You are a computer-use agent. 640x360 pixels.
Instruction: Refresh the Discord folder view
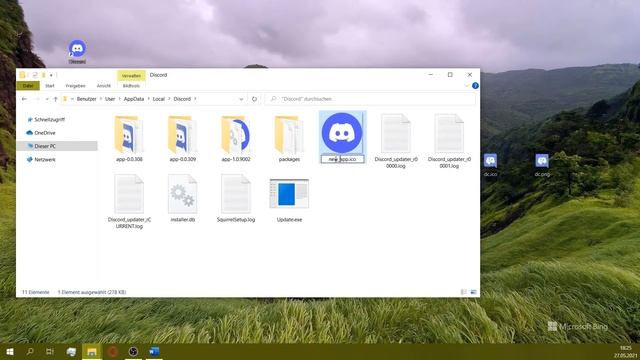click(x=254, y=99)
